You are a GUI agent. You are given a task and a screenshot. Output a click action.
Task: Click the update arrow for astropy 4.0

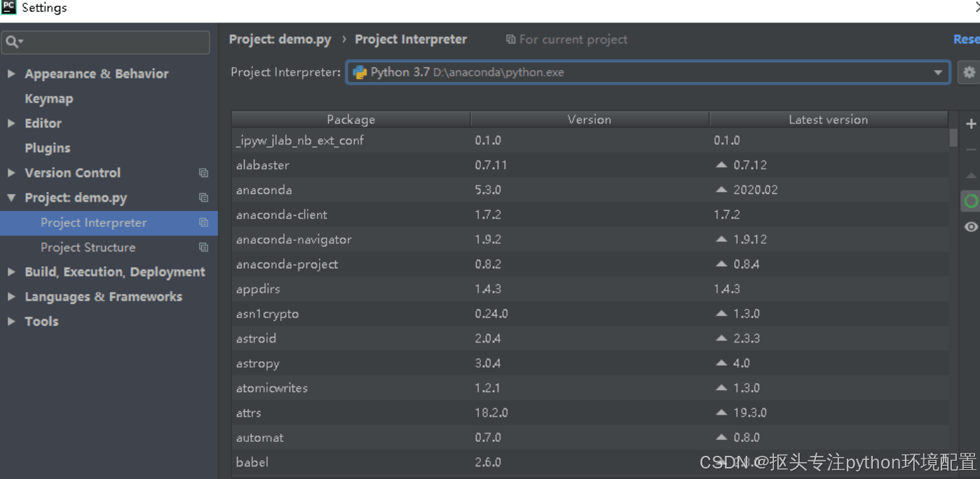pyautogui.click(x=721, y=363)
